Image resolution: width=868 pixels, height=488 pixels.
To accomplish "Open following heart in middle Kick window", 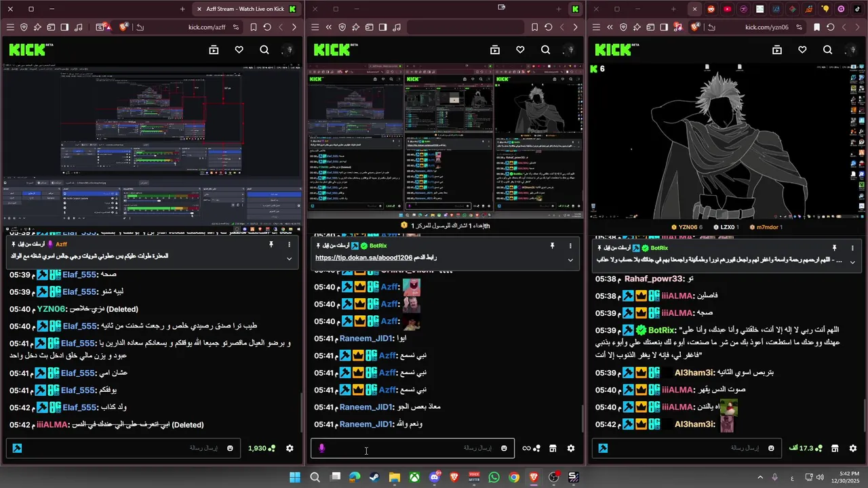I will (520, 49).
